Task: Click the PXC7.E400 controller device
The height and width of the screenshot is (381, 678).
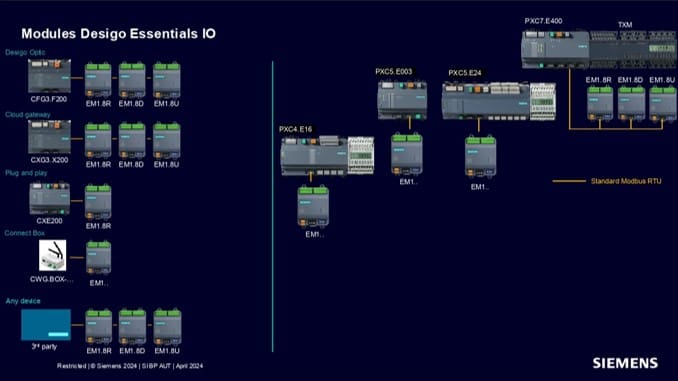Action: [555, 49]
